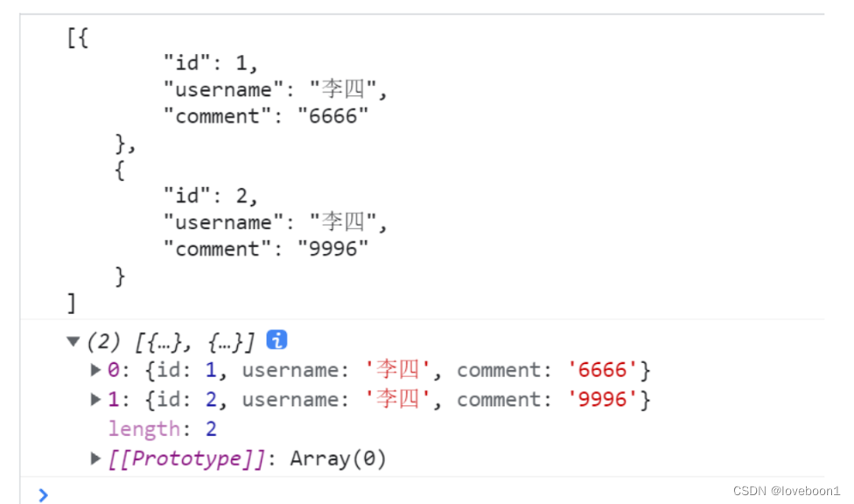Click the "id": 1 line in JSON output
The width and height of the screenshot is (854, 504).
point(210,63)
